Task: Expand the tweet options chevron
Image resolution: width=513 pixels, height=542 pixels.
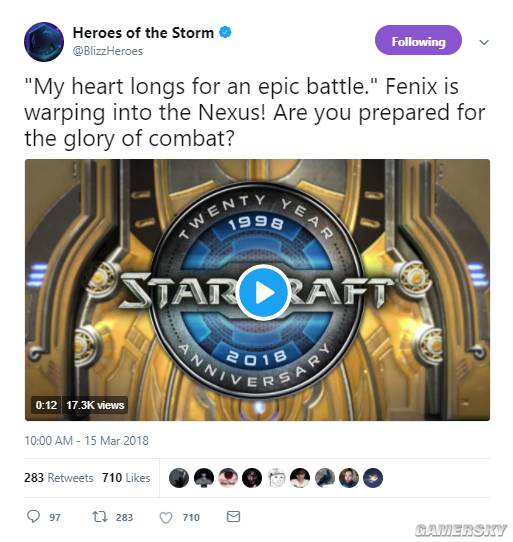Action: click(484, 42)
